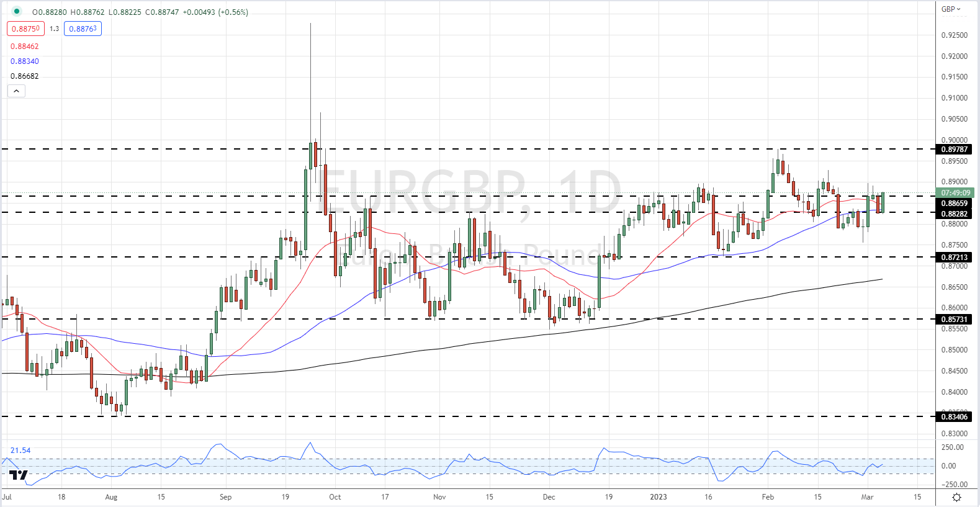Click the Dec date on time axis
Viewport: 980px width, 507px height.
pyautogui.click(x=549, y=497)
